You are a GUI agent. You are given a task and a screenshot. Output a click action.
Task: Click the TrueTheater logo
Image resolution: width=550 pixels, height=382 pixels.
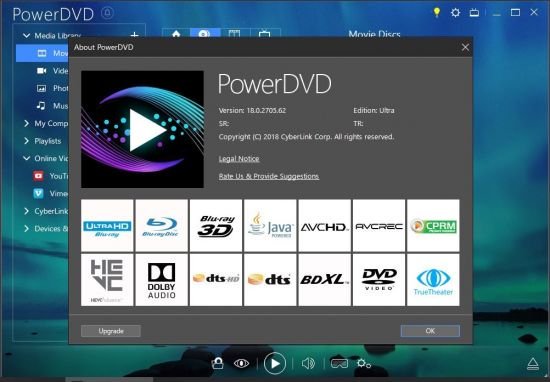[433, 280]
